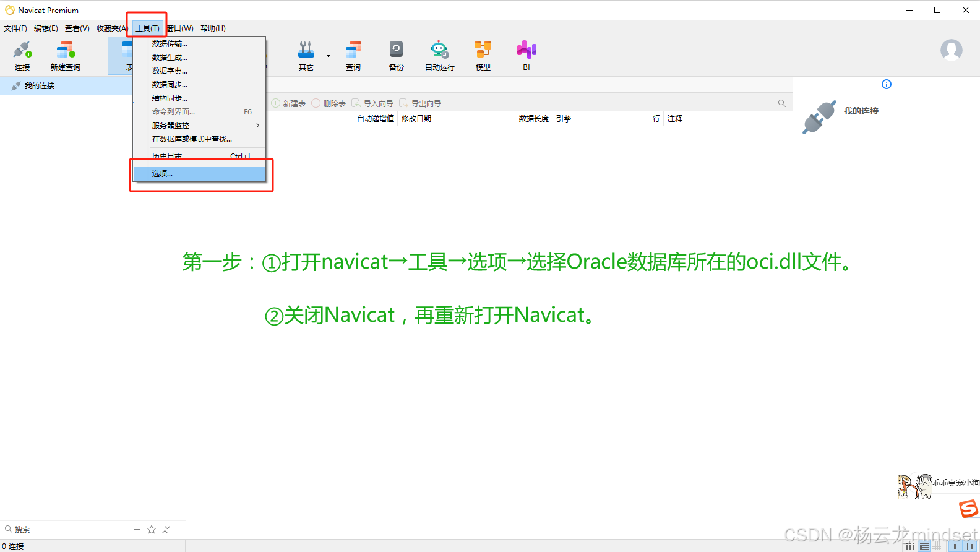Open the 文件(F) menu
The image size is (980, 552).
(15, 28)
